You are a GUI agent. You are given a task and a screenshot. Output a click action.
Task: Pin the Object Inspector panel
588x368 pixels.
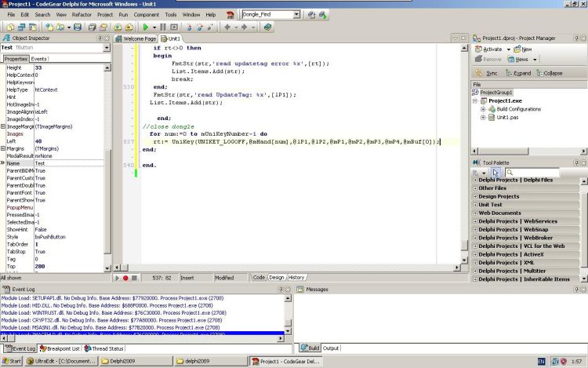coord(100,38)
